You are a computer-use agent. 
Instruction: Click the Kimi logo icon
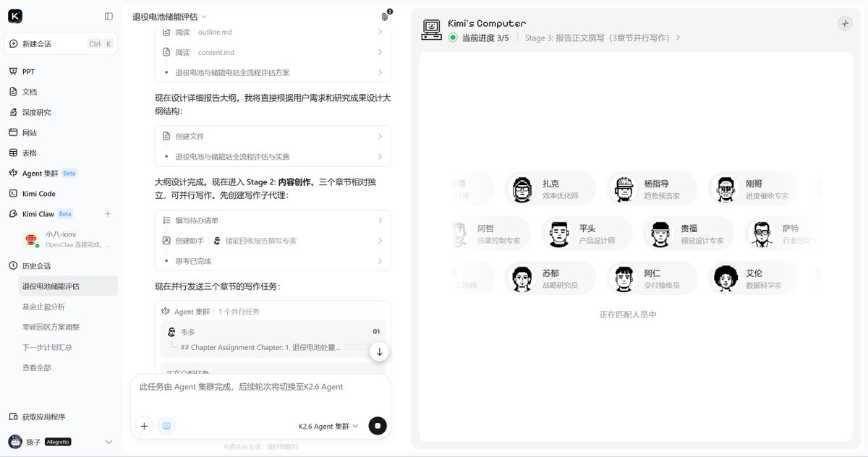(16, 16)
